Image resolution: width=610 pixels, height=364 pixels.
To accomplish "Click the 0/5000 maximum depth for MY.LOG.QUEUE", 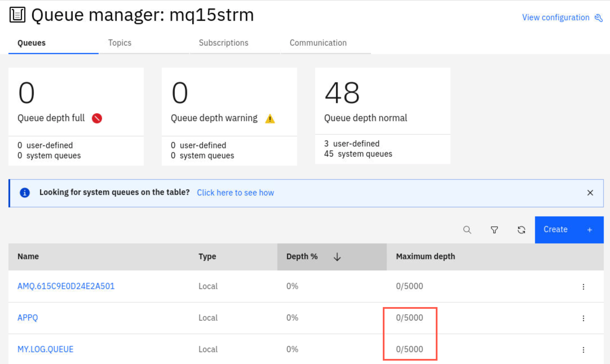I will point(409,349).
